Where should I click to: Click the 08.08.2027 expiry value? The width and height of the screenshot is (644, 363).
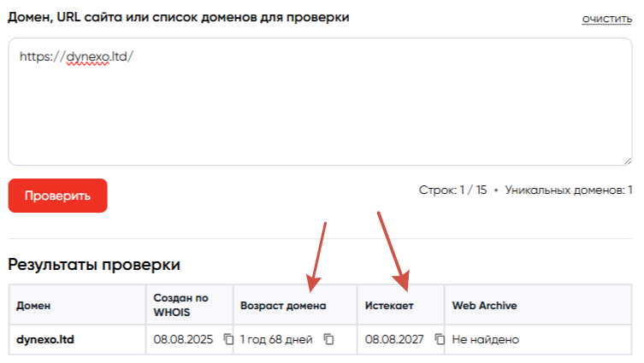[394, 340]
